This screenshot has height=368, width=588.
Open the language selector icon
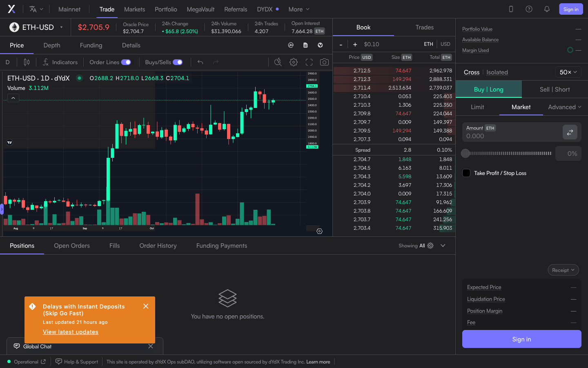36,9
